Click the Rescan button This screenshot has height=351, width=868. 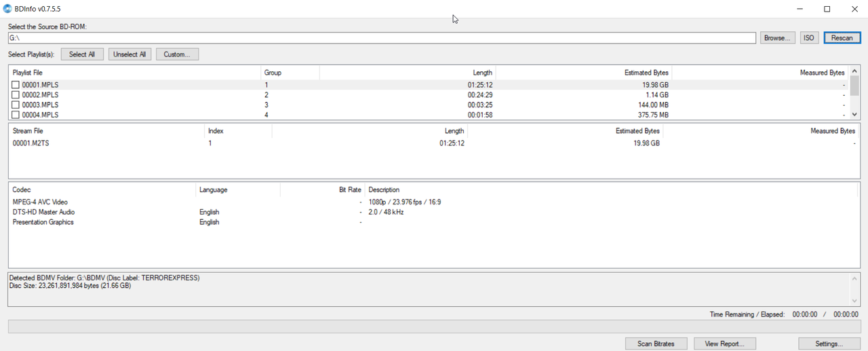842,38
